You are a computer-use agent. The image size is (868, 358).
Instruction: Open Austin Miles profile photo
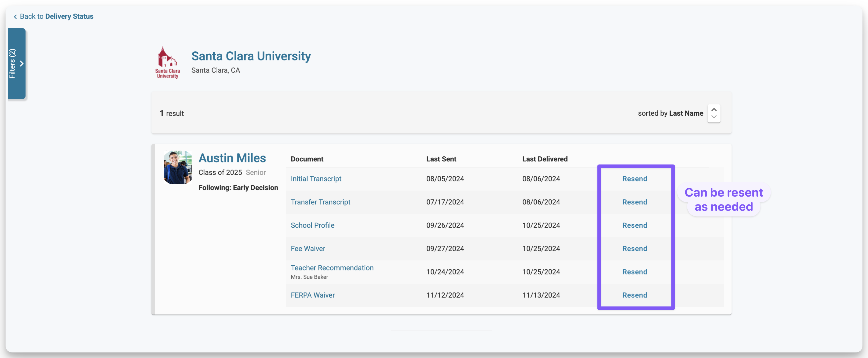(x=178, y=167)
